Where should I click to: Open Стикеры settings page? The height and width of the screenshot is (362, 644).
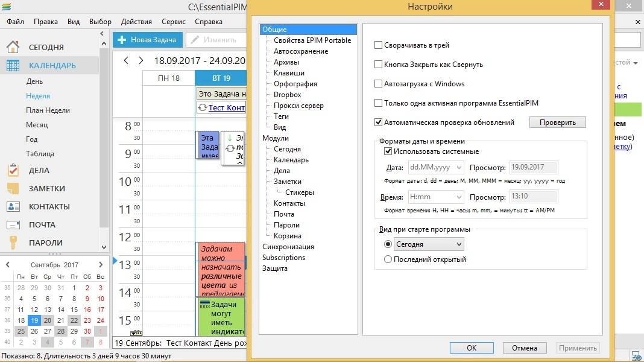(300, 192)
